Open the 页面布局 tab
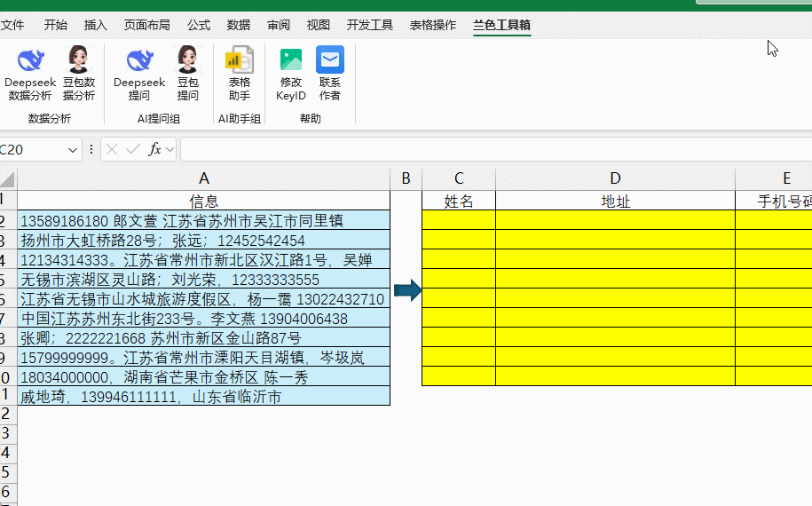 [147, 25]
